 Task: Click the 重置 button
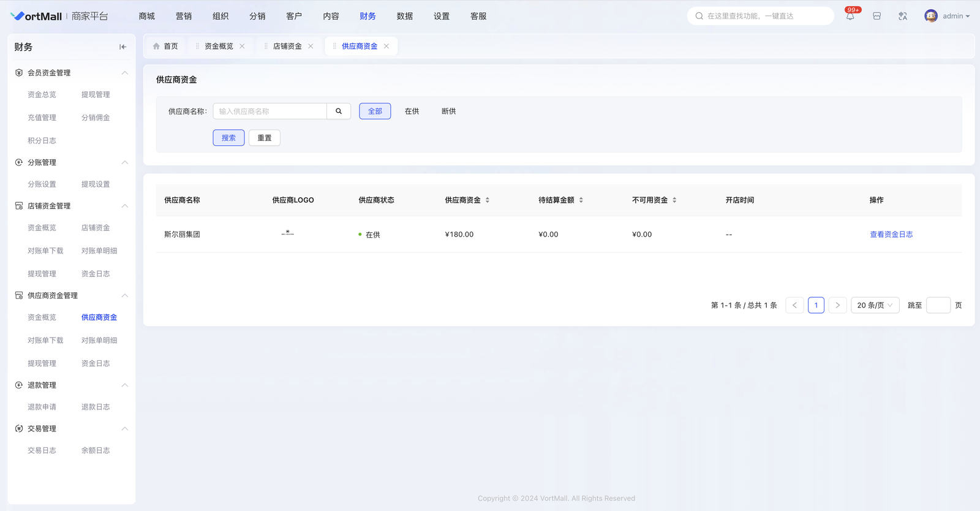(265, 138)
